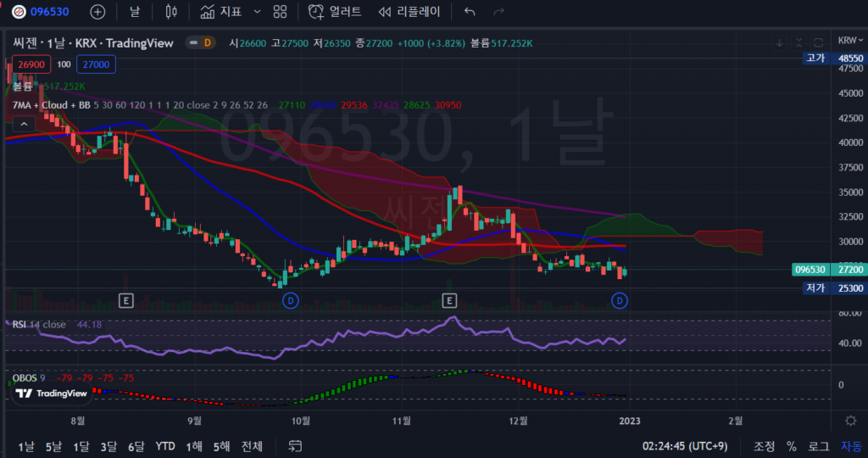Image resolution: width=868 pixels, height=458 pixels.
Task: Open chart settings gear icon
Action: click(x=850, y=421)
